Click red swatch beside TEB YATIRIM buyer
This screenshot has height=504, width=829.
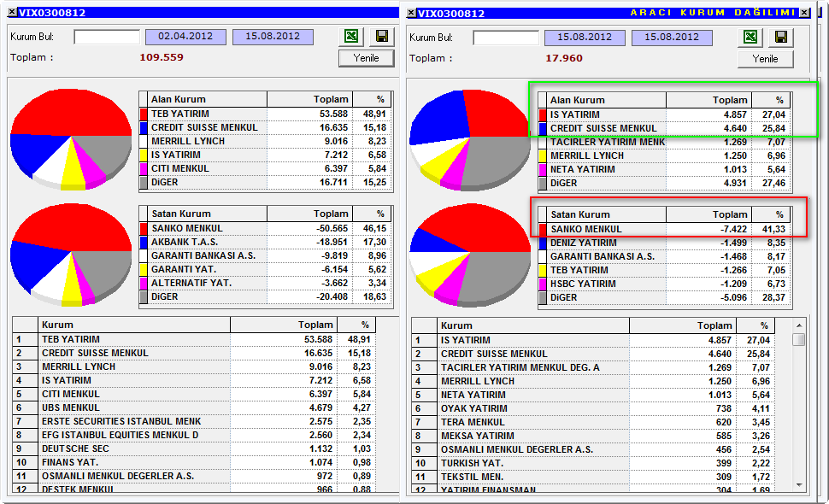(144, 114)
